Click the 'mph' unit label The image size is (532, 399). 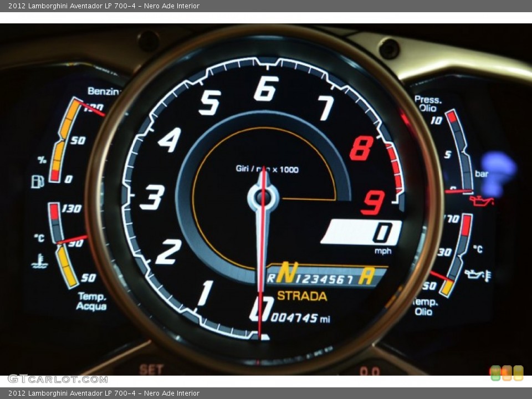383,251
